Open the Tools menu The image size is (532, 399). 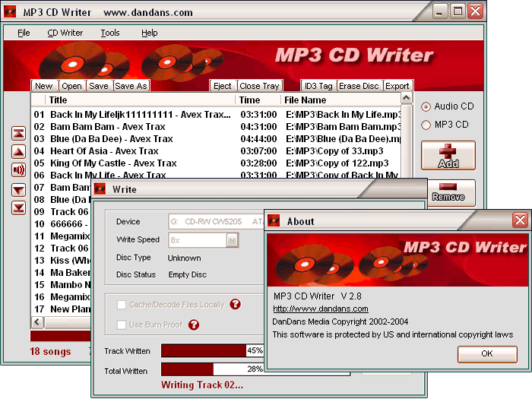click(110, 33)
